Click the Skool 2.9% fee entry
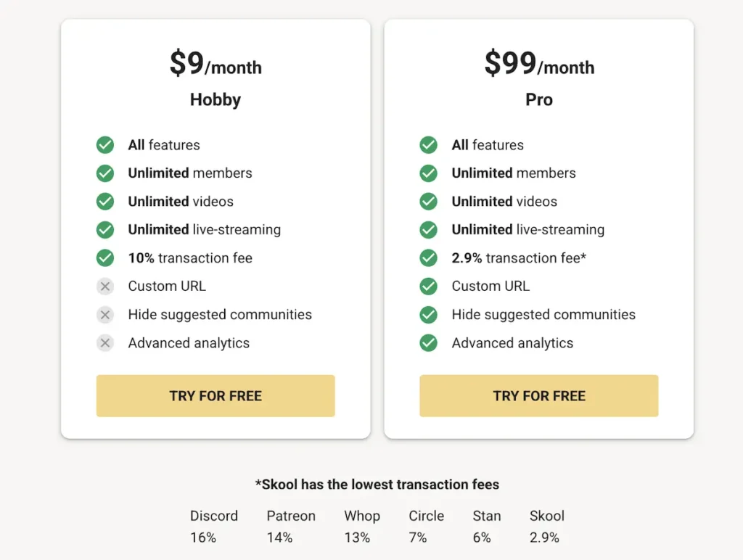Screen dimensions: 743x560 tap(546, 527)
